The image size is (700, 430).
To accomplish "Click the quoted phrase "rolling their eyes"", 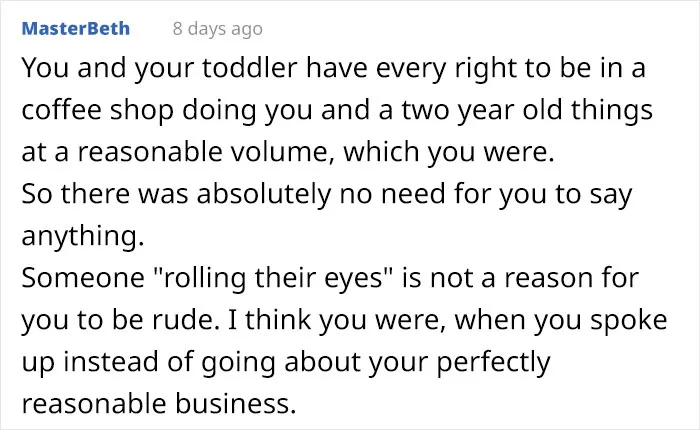I will [x=274, y=278].
